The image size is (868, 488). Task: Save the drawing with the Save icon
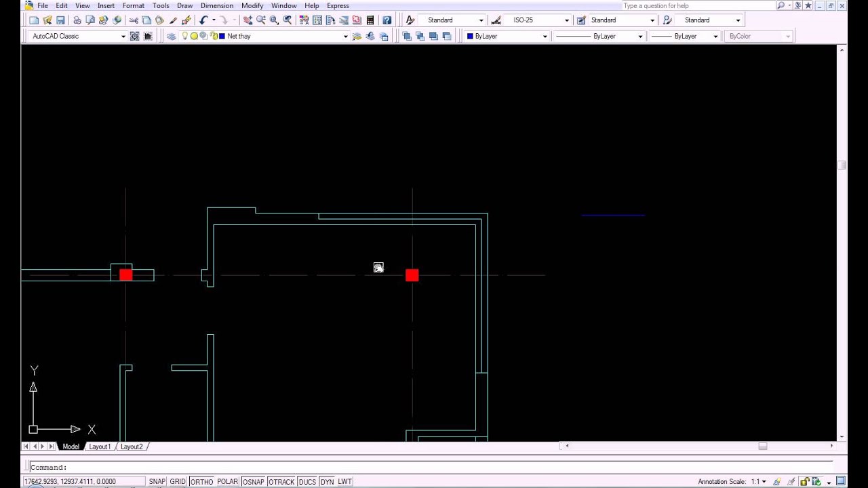[60, 20]
